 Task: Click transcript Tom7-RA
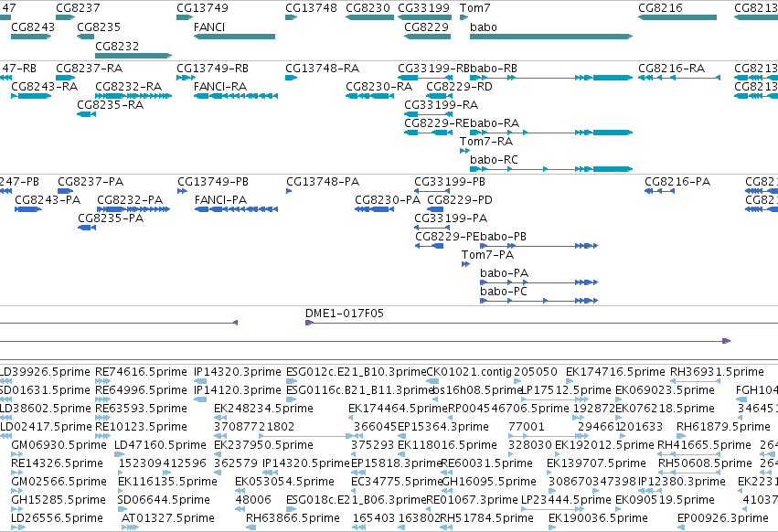coord(464,151)
